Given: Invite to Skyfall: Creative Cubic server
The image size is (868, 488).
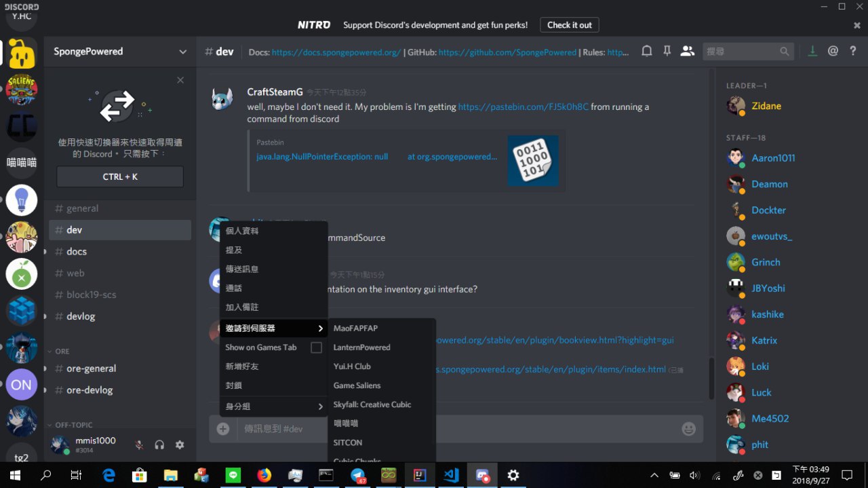Looking at the screenshot, I should pos(382,405).
